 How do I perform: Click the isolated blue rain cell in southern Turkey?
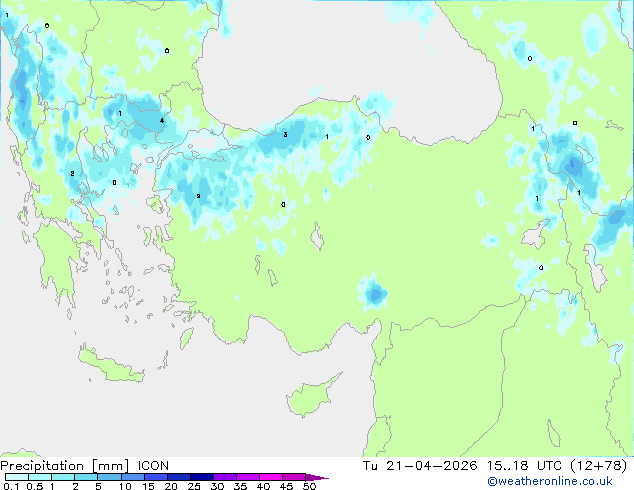375,293
